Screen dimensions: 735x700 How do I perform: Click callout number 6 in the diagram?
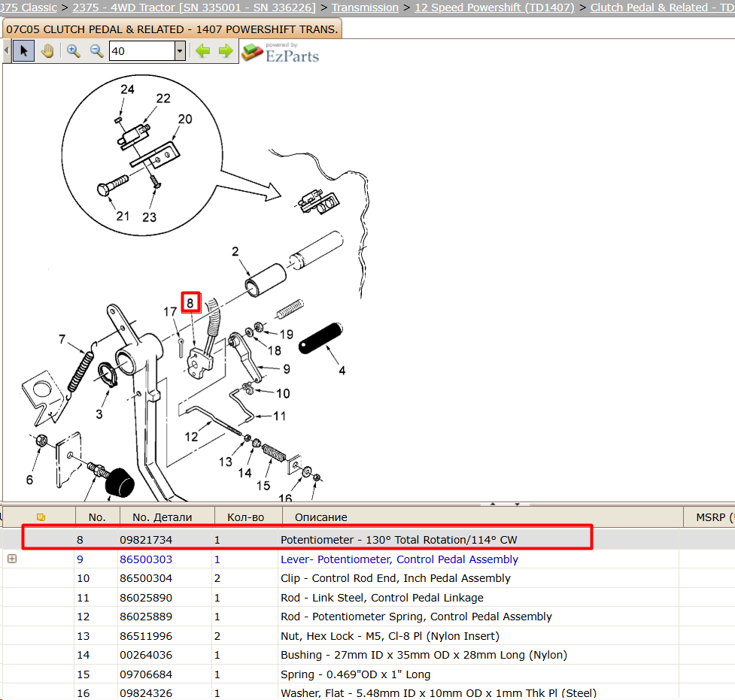coord(29,480)
